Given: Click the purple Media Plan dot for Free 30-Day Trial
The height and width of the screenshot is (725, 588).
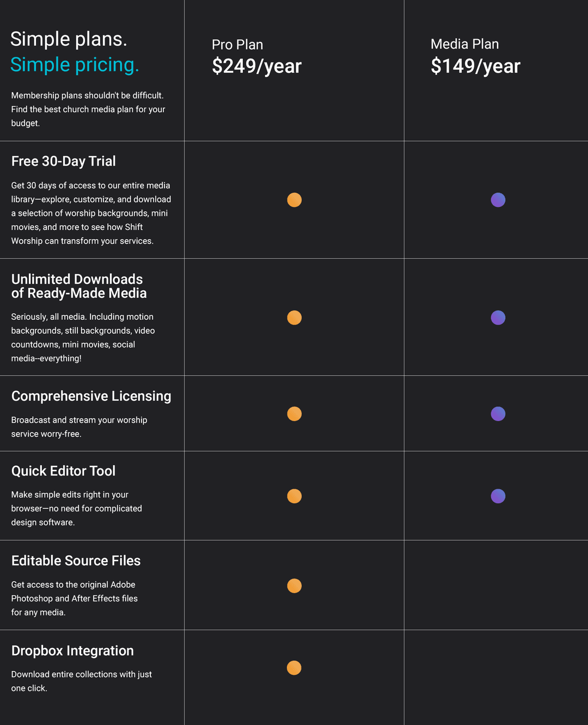Looking at the screenshot, I should [498, 200].
